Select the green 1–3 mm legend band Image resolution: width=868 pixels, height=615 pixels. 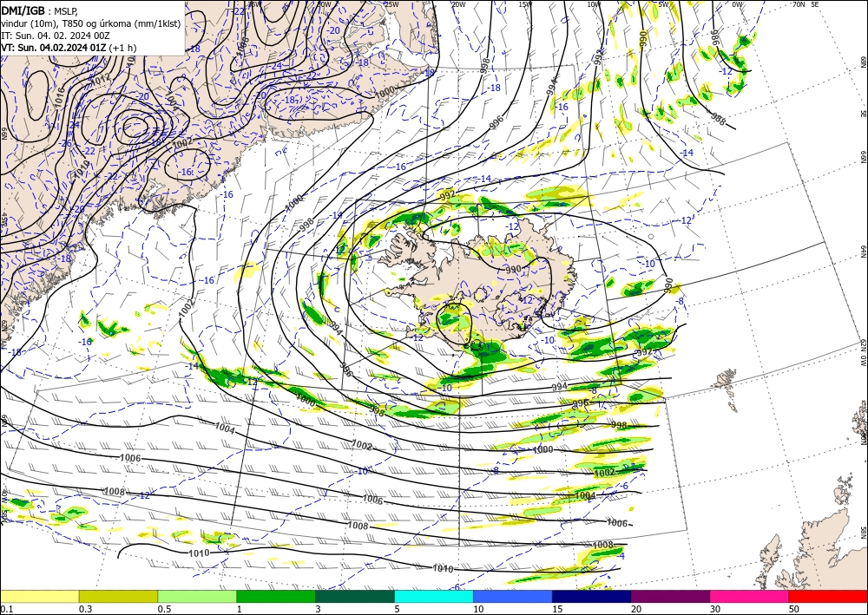[276, 596]
